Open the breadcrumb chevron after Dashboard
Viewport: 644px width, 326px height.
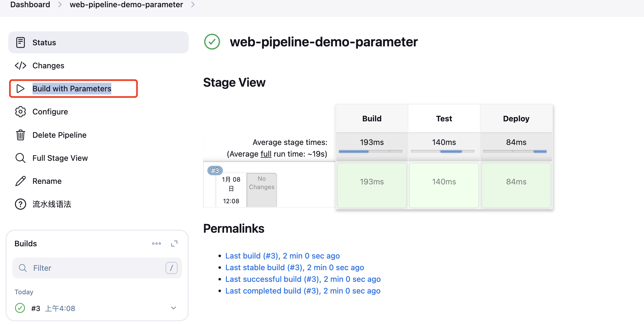(x=60, y=5)
